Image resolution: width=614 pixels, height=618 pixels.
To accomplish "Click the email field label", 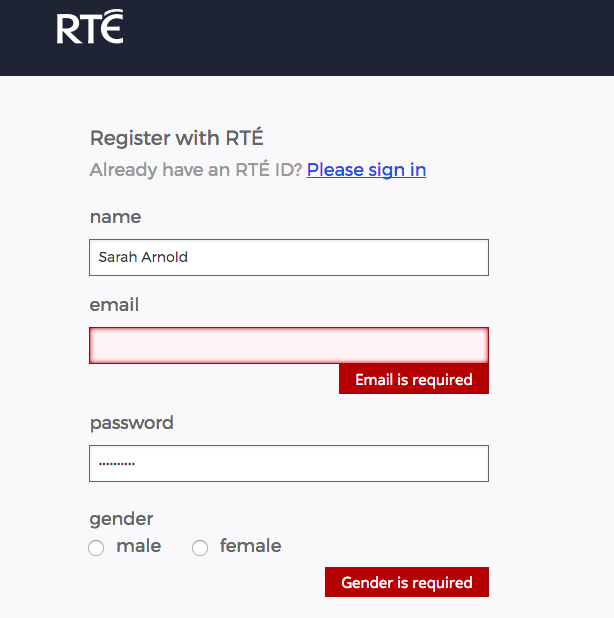I will [x=114, y=305].
